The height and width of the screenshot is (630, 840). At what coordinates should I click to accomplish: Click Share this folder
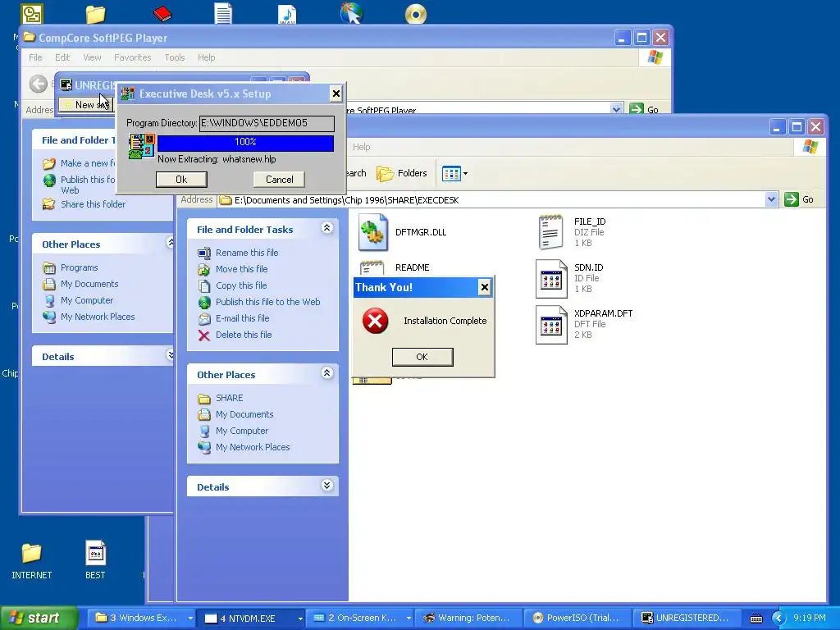(x=93, y=204)
